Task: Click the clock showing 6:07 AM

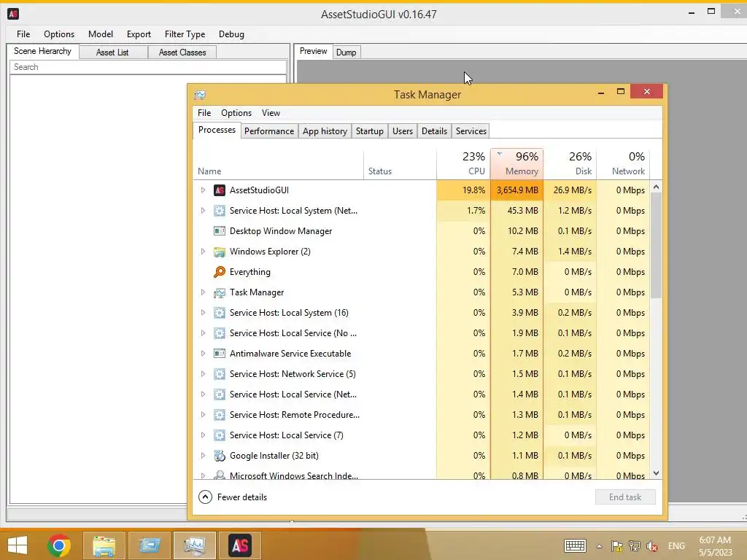Action: (x=715, y=540)
